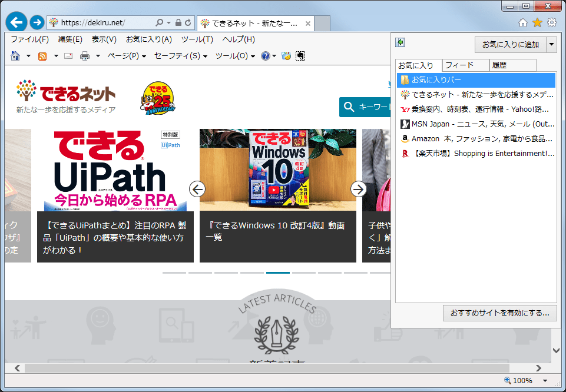
Task: Open the できるUiPathまとめ article card
Action: click(115, 195)
